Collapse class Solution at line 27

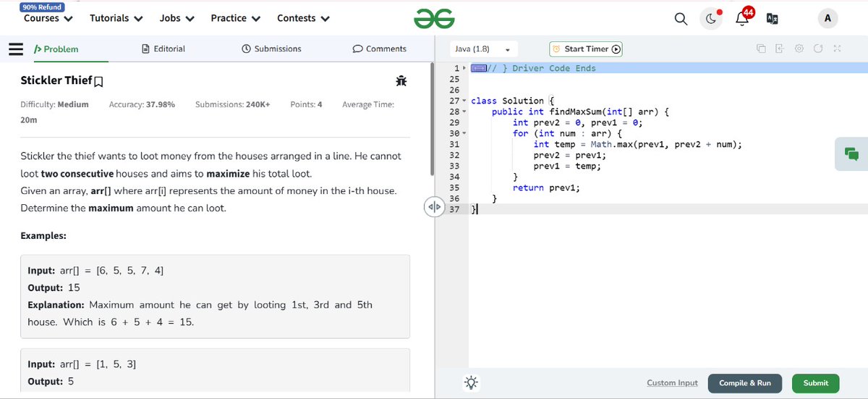click(x=466, y=101)
